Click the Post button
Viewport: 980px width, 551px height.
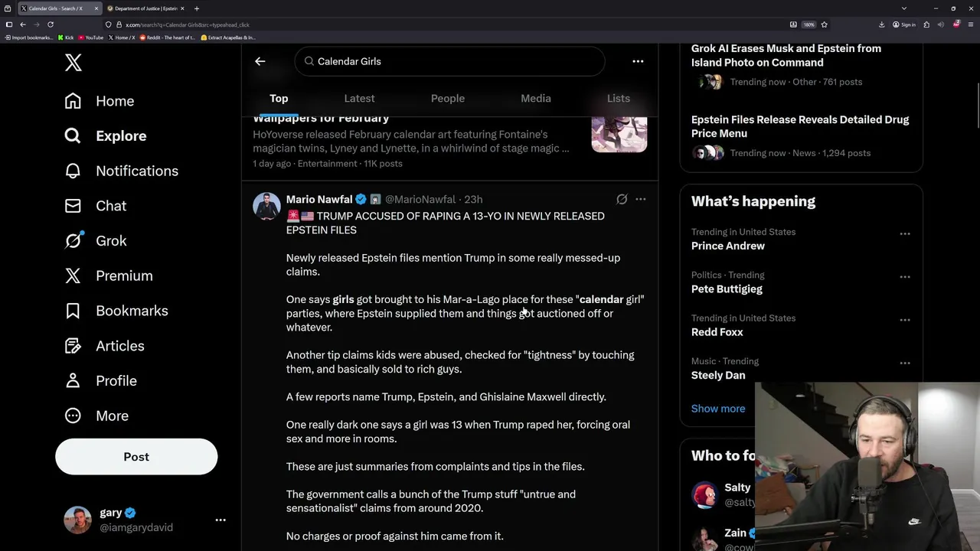tap(136, 457)
